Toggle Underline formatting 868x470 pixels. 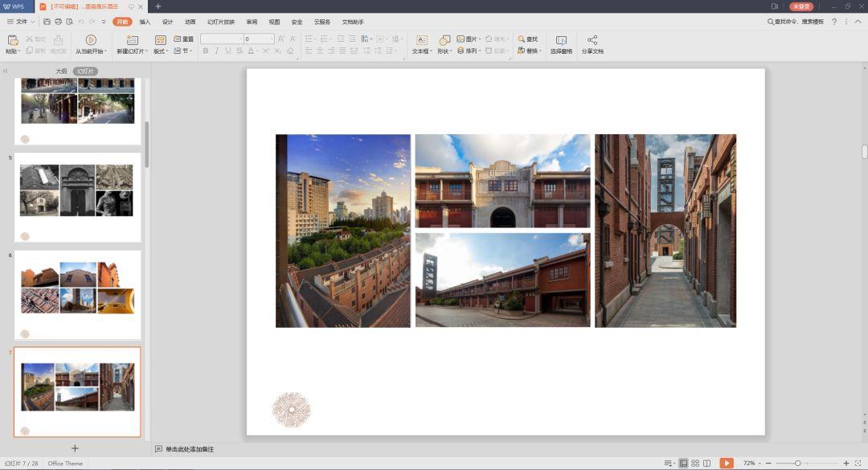tap(227, 51)
